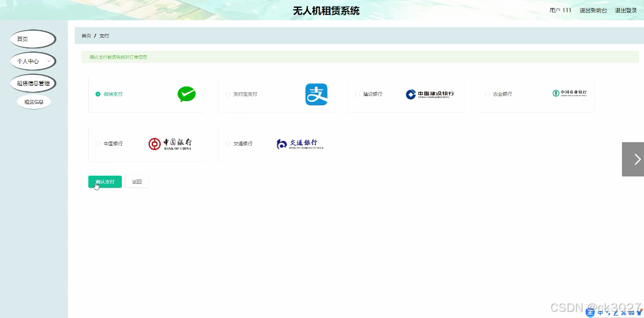Click the Bank of China logo
The width and height of the screenshot is (644, 318).
point(170,144)
